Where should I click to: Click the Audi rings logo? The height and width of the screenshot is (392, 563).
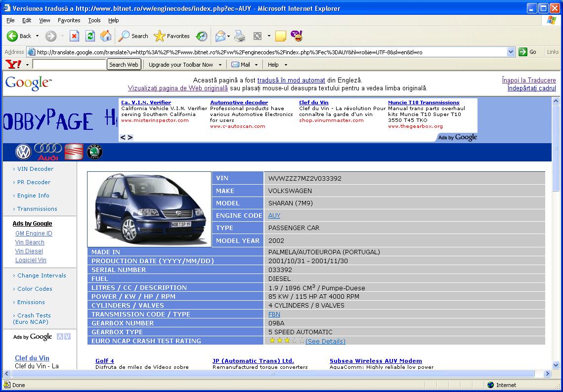pos(48,152)
